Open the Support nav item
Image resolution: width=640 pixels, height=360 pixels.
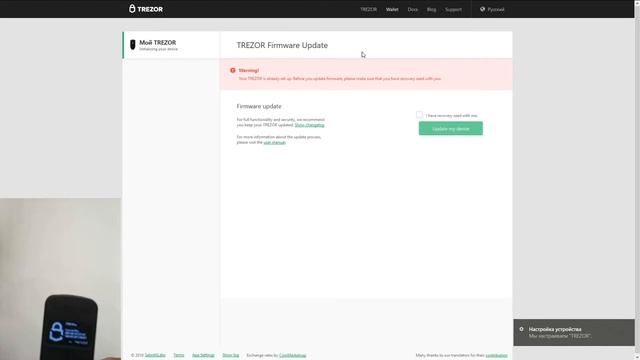coord(453,9)
